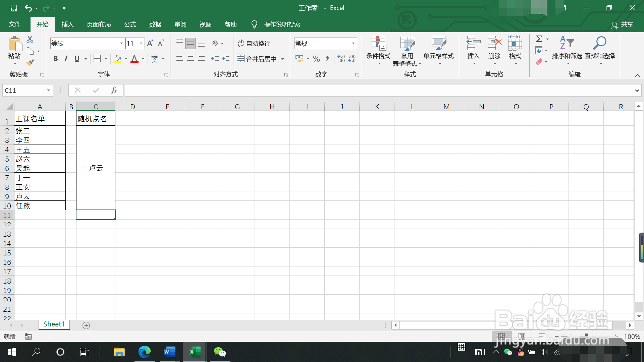Click the Increase Font Size icon
The width and height of the screenshot is (644, 362).
coord(150,43)
